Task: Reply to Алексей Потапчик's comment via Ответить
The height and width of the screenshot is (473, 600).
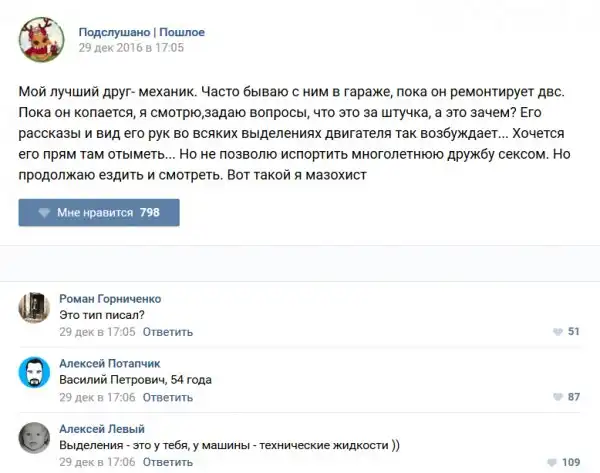Action: (168, 397)
